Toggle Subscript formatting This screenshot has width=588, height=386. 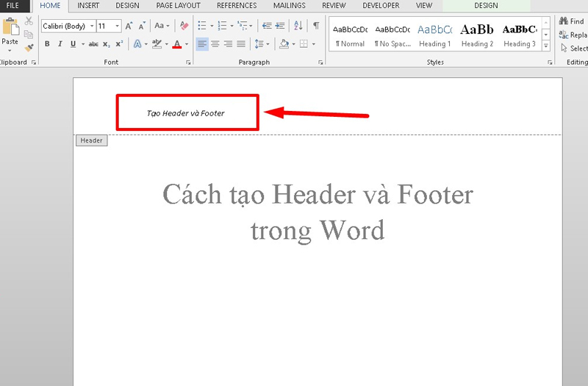(107, 44)
